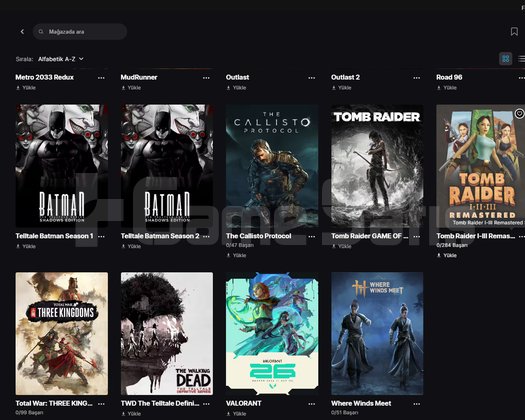
Task: Open three-dot menu for Outlast 2
Action: 417,78
